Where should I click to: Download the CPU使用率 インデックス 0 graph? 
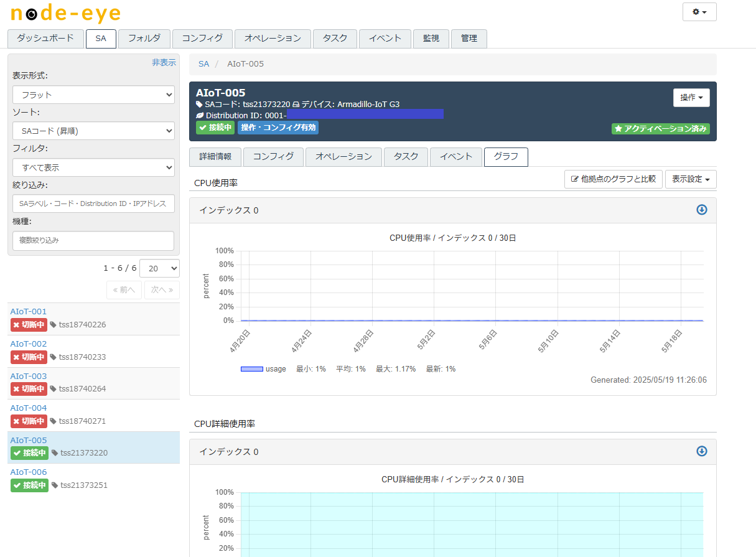[702, 210]
